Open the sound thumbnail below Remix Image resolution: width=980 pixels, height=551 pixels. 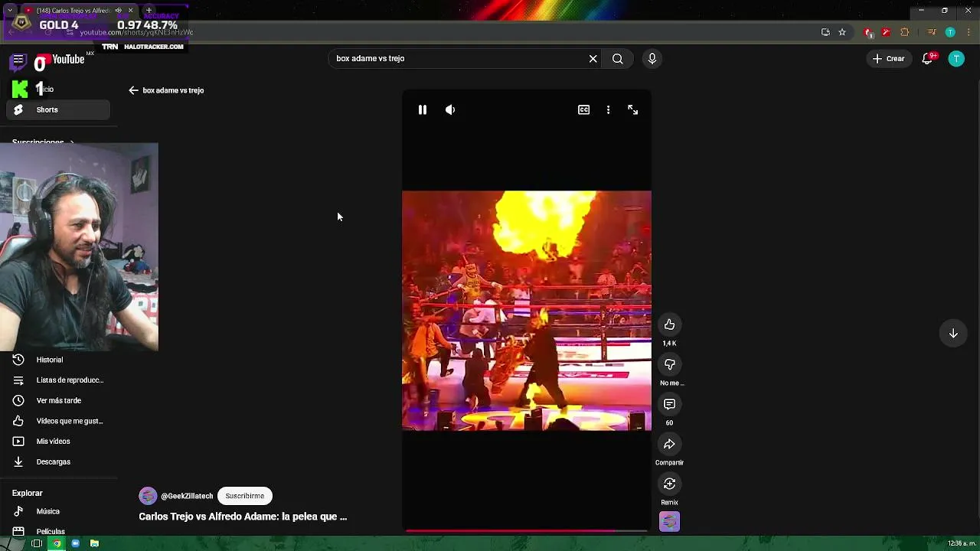pos(669,522)
